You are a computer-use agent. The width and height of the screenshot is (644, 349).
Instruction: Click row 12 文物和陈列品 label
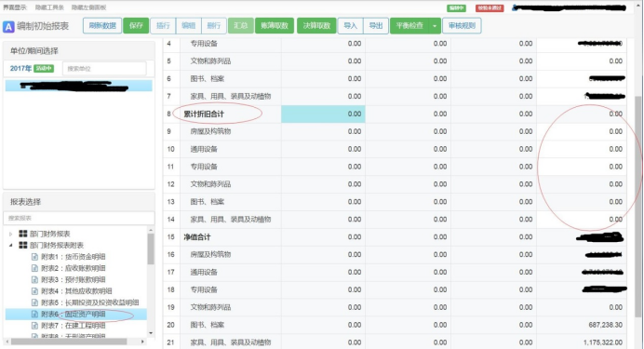[x=210, y=184]
